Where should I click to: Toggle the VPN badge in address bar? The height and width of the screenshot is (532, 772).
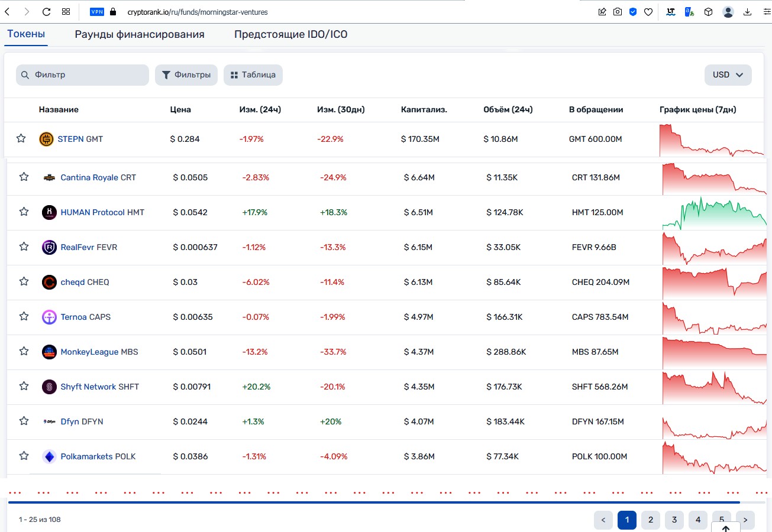coord(96,11)
